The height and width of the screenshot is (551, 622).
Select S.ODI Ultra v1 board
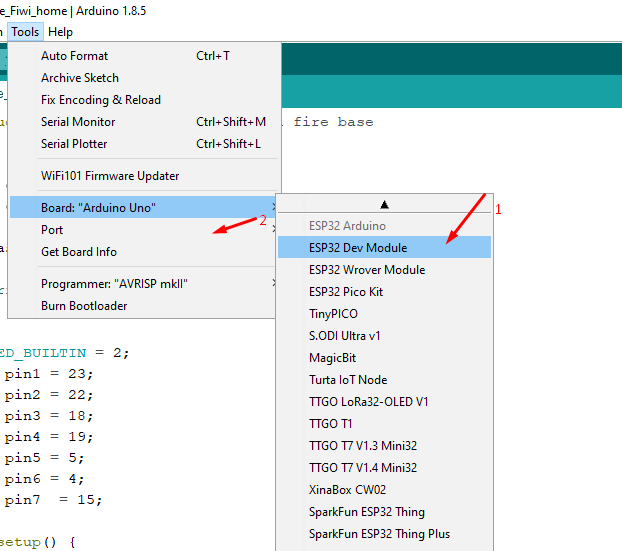pos(384,336)
